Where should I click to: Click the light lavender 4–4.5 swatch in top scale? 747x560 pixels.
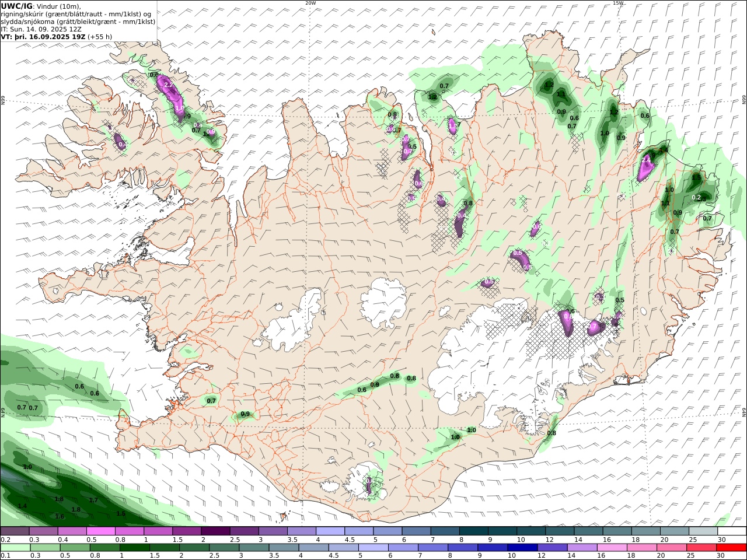click(330, 531)
